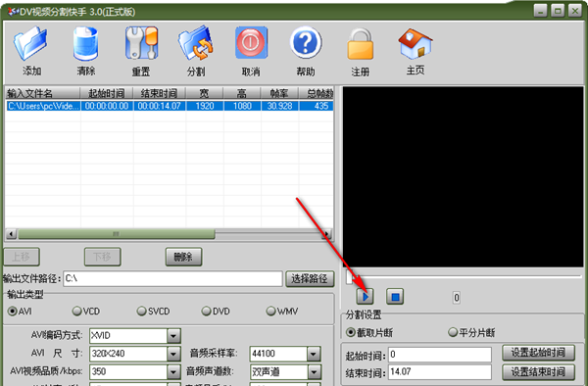Open the AVI size 320X240 dropdown
This screenshot has width=588, height=386.
(173, 354)
